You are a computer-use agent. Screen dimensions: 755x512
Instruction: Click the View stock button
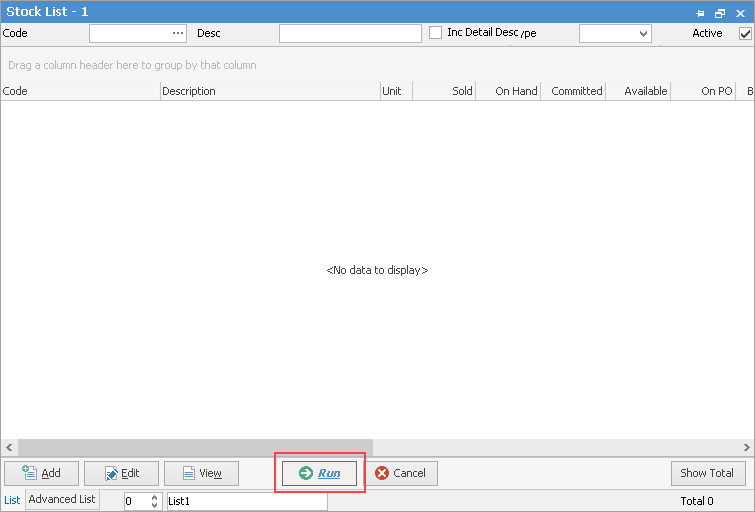tap(201, 473)
